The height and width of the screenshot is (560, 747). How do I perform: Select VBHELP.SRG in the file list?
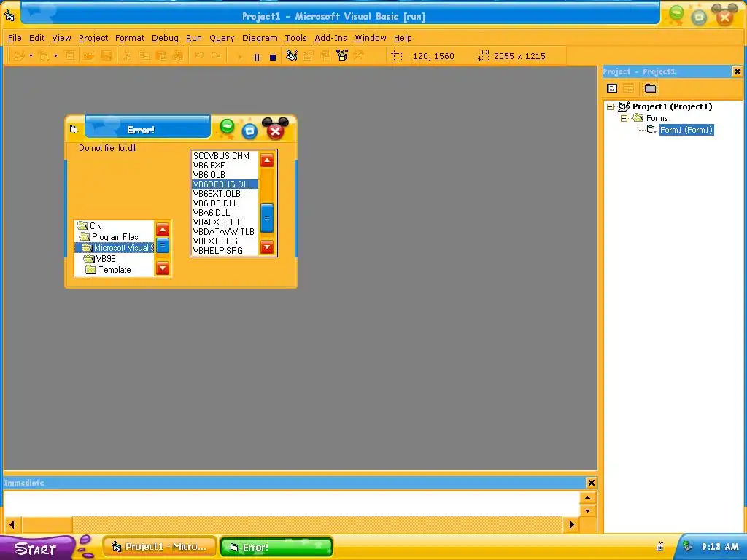(x=225, y=251)
